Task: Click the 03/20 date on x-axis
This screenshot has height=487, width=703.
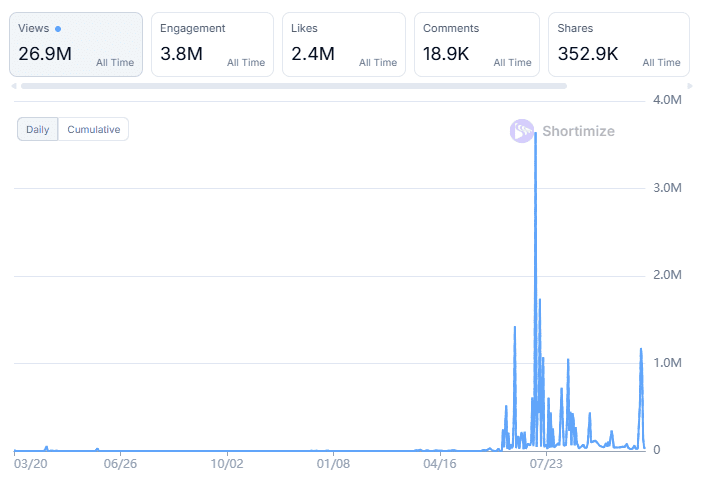Action: pos(31,464)
